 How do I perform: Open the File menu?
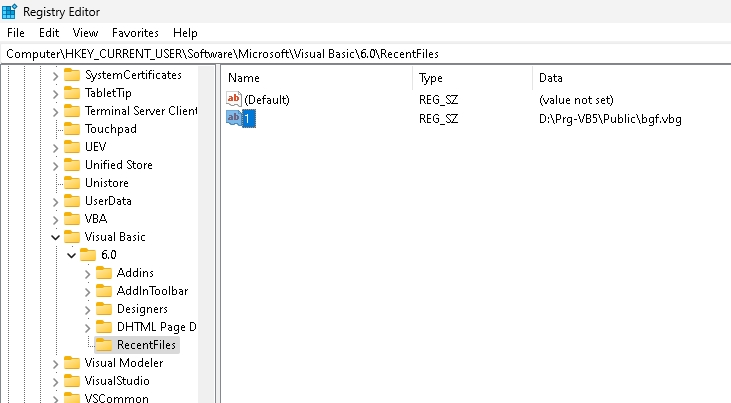[16, 33]
